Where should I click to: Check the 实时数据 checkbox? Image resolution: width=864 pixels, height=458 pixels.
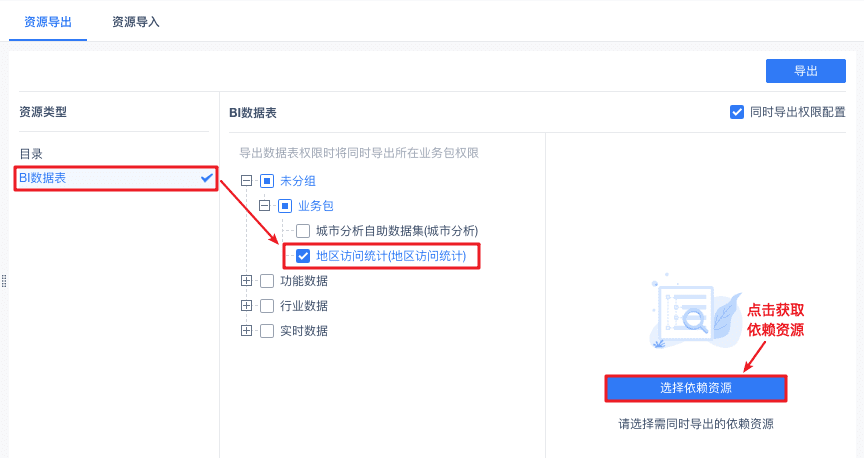267,331
